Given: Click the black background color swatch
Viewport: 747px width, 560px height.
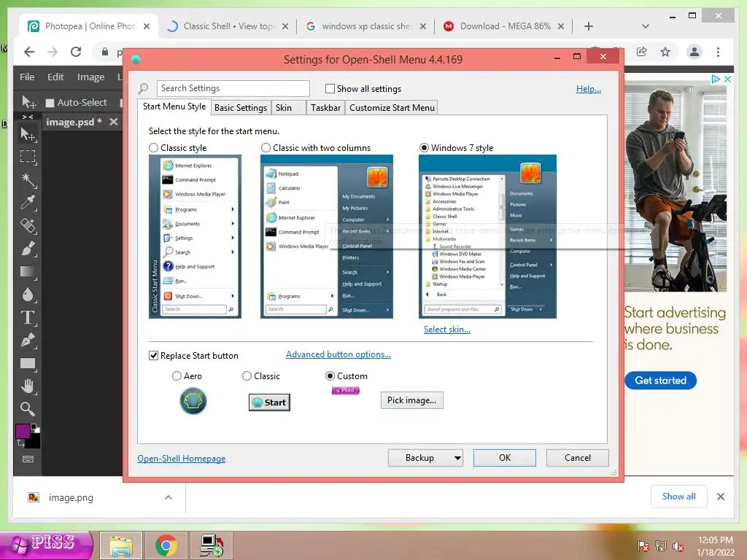Looking at the screenshot, I should 33,441.
